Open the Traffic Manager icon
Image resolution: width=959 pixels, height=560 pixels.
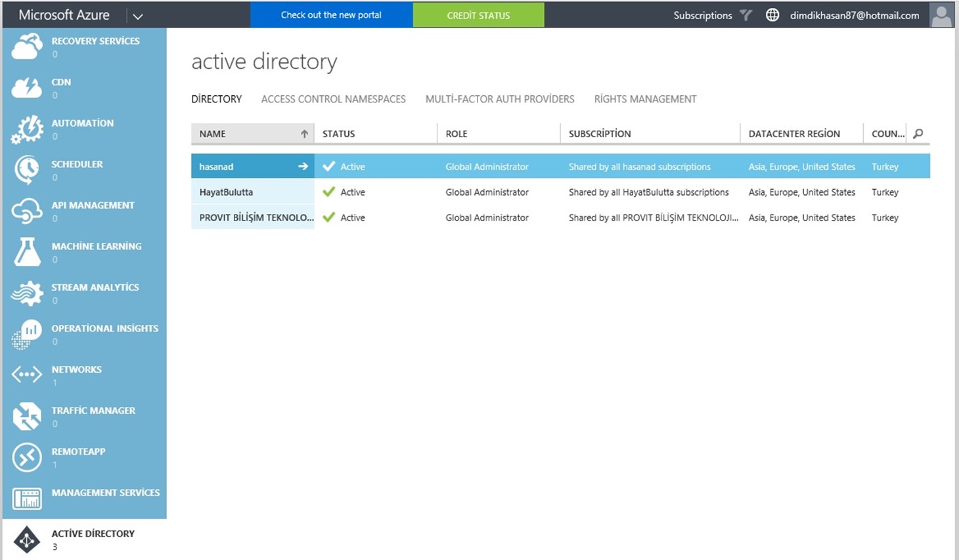tap(27, 416)
